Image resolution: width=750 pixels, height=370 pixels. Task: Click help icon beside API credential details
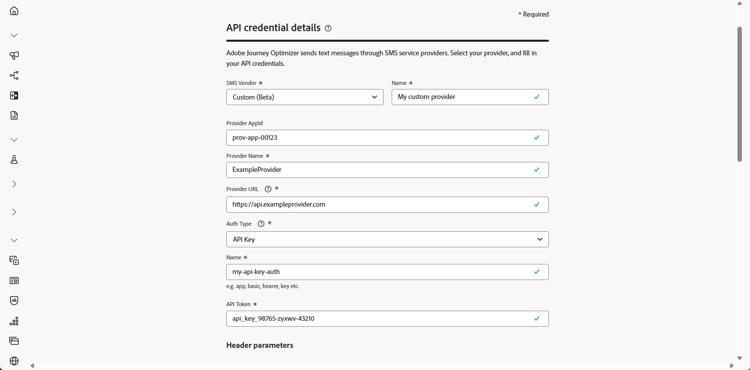click(328, 28)
